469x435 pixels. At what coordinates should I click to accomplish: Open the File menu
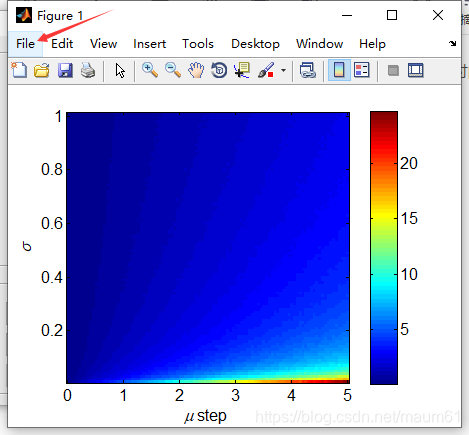tap(25, 44)
